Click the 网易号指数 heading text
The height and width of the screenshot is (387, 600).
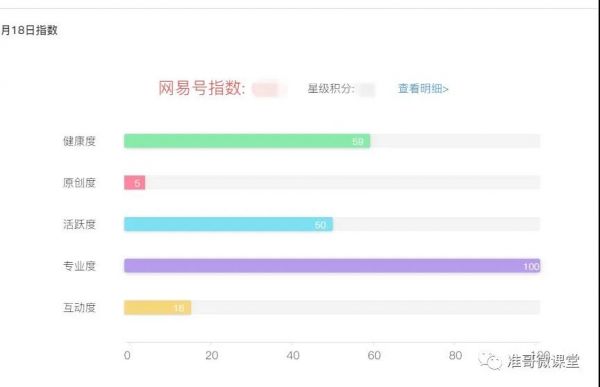tap(202, 88)
